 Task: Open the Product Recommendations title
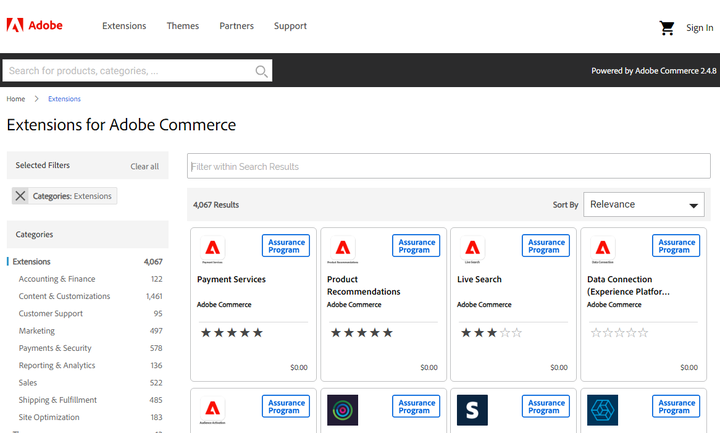(364, 286)
